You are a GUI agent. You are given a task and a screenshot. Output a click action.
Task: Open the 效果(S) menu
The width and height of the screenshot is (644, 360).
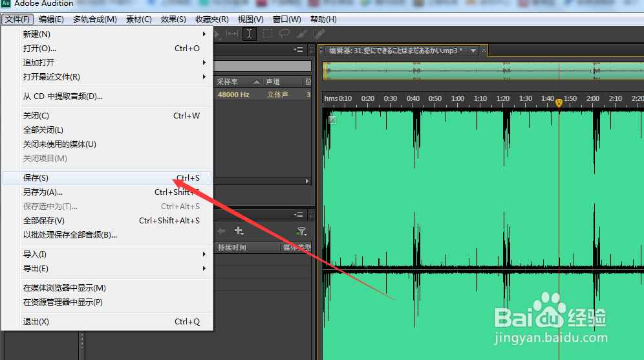click(x=173, y=19)
